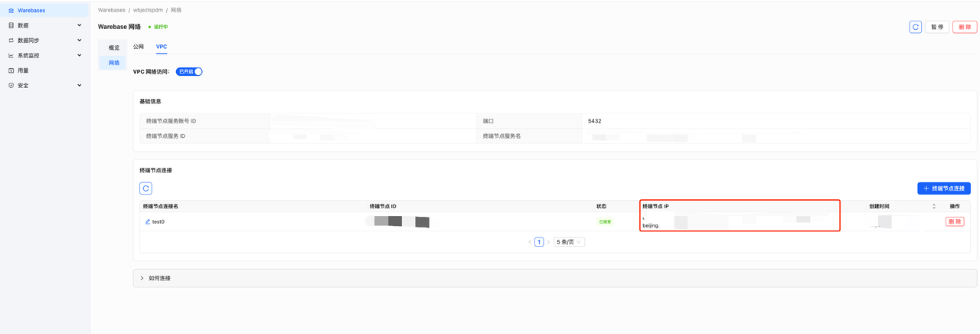Click the 暂停 button at top right

(x=936, y=27)
